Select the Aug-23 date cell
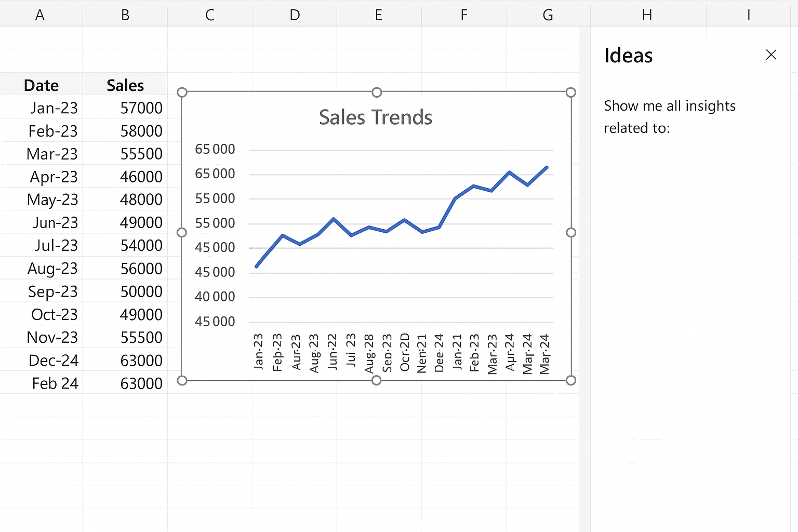Image resolution: width=798 pixels, height=532 pixels. (x=41, y=268)
